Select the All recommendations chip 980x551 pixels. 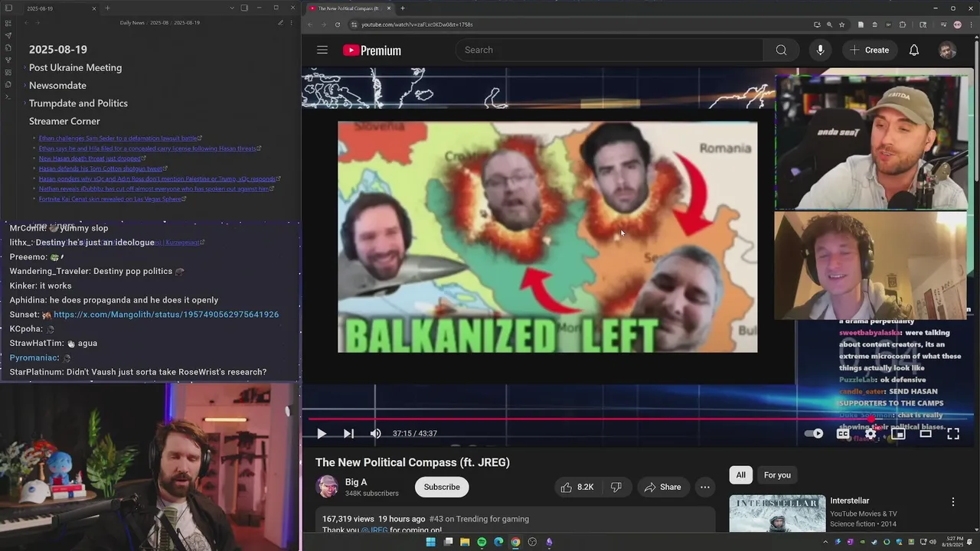[740, 475]
